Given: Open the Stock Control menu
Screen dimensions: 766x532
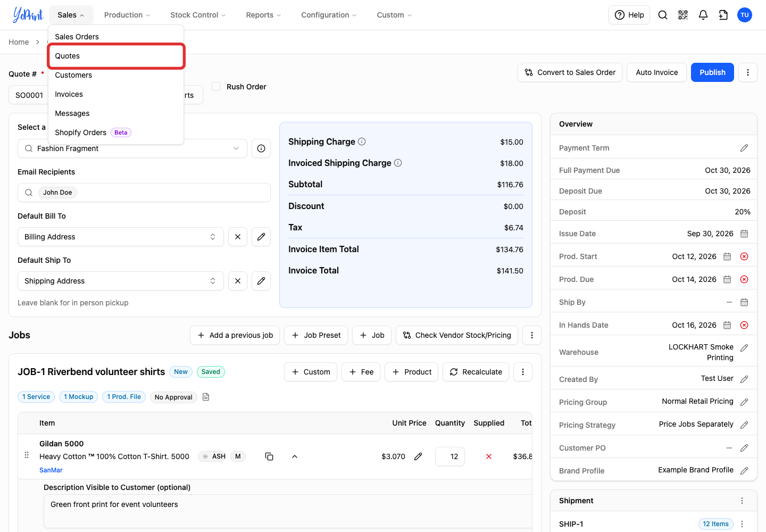Looking at the screenshot, I should coord(198,15).
